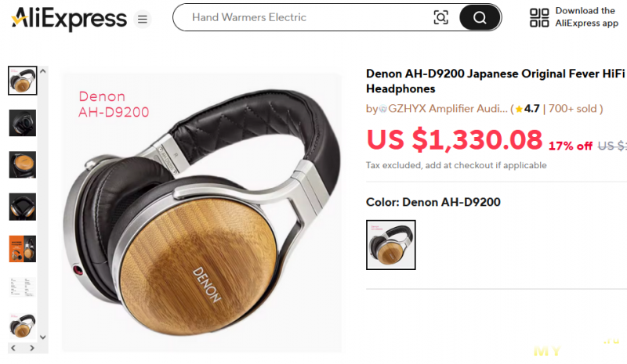
Task: Open the AliExpress hamburger category menu
Action: (143, 19)
